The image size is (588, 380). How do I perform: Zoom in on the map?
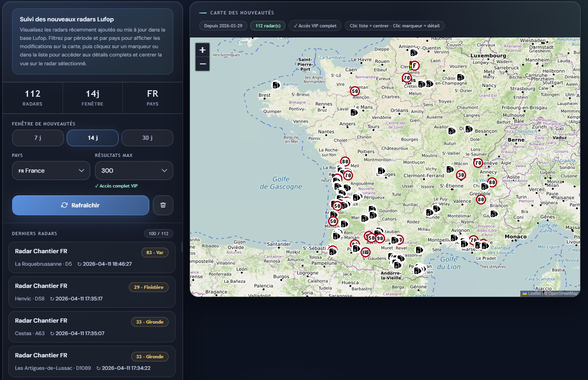pyautogui.click(x=202, y=50)
